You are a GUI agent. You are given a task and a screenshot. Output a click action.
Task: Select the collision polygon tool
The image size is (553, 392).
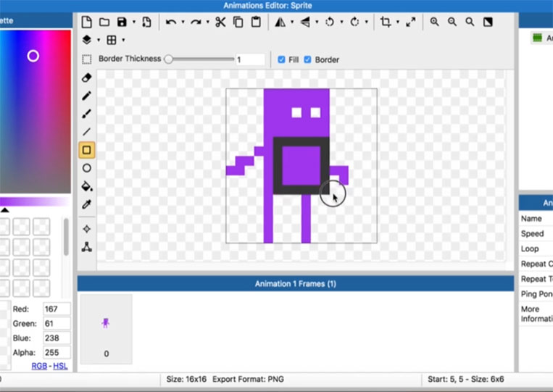[87, 247]
